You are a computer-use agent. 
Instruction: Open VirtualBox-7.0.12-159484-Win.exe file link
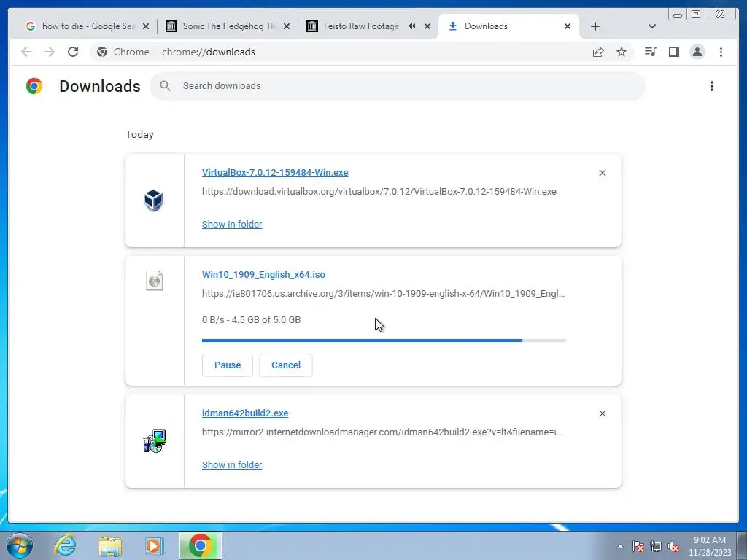pyautogui.click(x=275, y=172)
